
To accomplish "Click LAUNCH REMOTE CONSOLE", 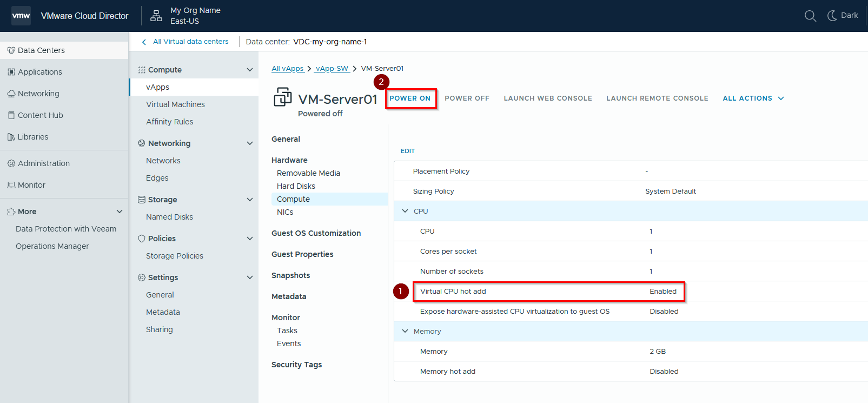I will (657, 98).
